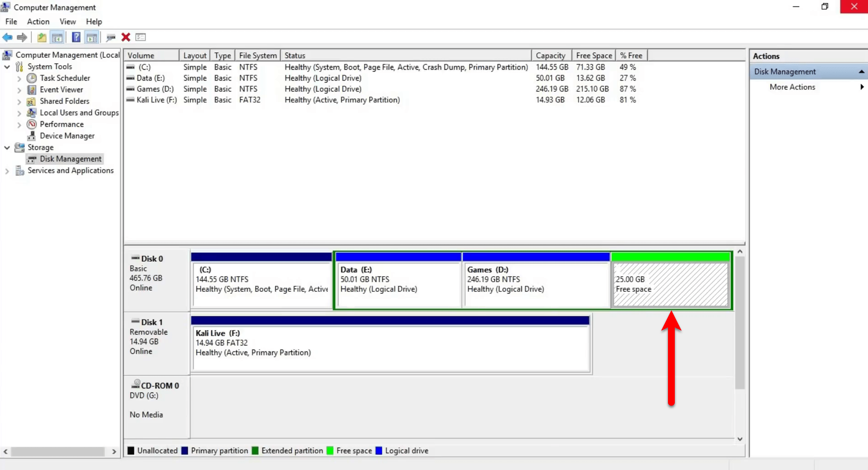This screenshot has height=470, width=868.
Task: Select the Games (D:) partition block
Action: [x=536, y=280]
